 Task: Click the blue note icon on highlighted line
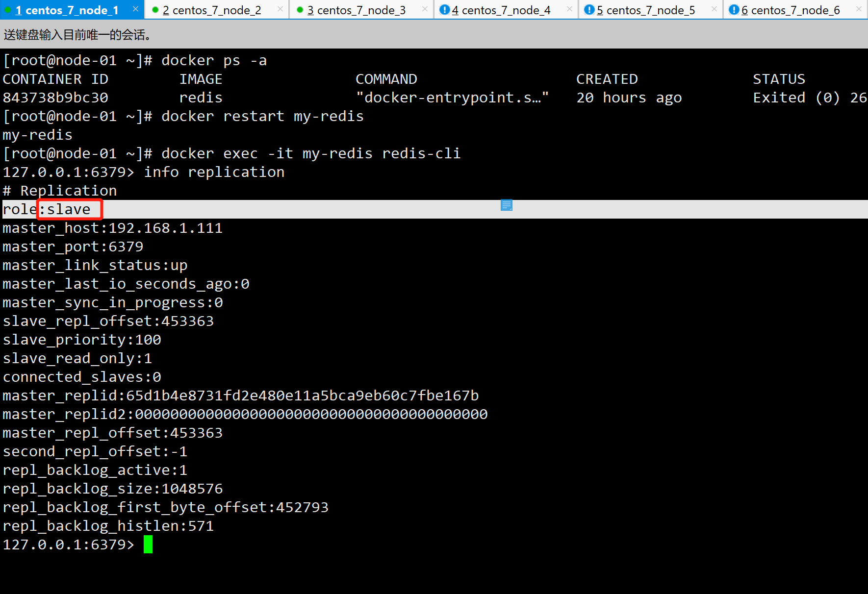(507, 205)
